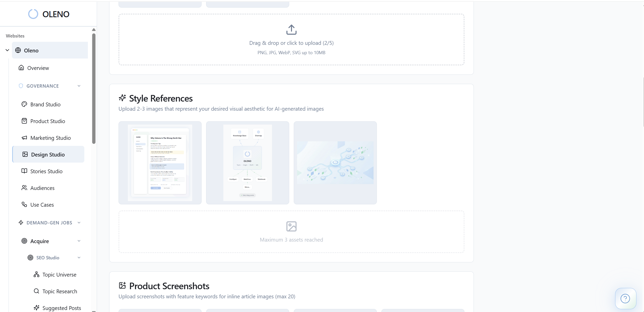Click the Stories Studio book icon
Screen dimensions: 644x312
click(24, 171)
